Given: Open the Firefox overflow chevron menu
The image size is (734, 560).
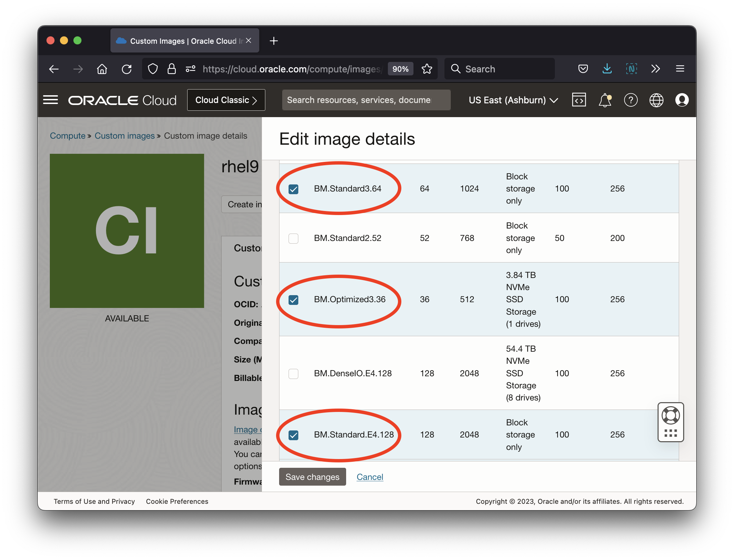Looking at the screenshot, I should (655, 69).
